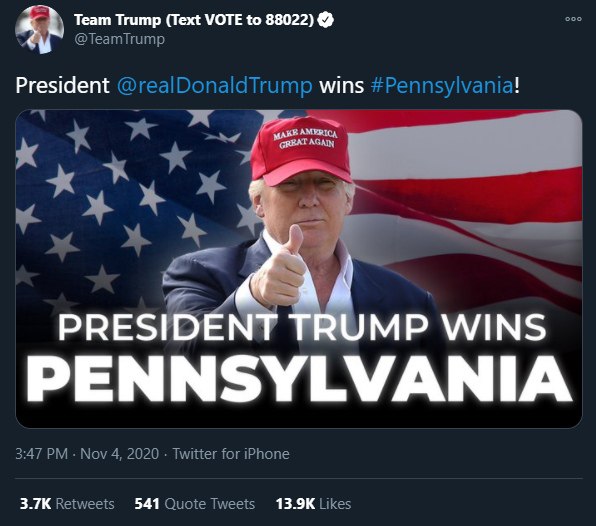This screenshot has width=596, height=526.
Task: Click the Nov 4, 2020 date
Action: coord(119,454)
